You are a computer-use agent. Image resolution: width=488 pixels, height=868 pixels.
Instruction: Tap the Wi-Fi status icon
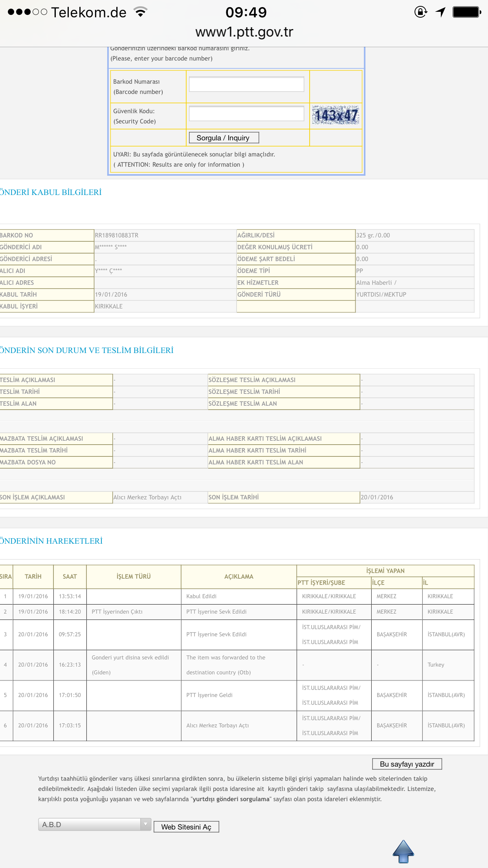coord(140,12)
